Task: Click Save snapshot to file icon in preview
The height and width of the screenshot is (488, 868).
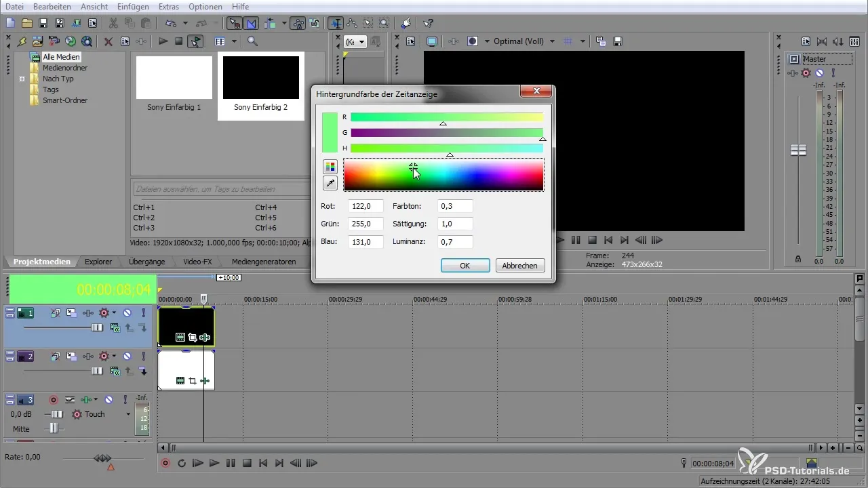Action: coord(618,41)
